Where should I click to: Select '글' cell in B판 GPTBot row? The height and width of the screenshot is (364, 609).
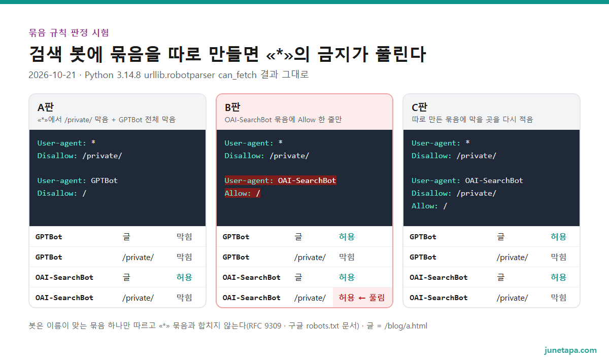[x=298, y=237]
